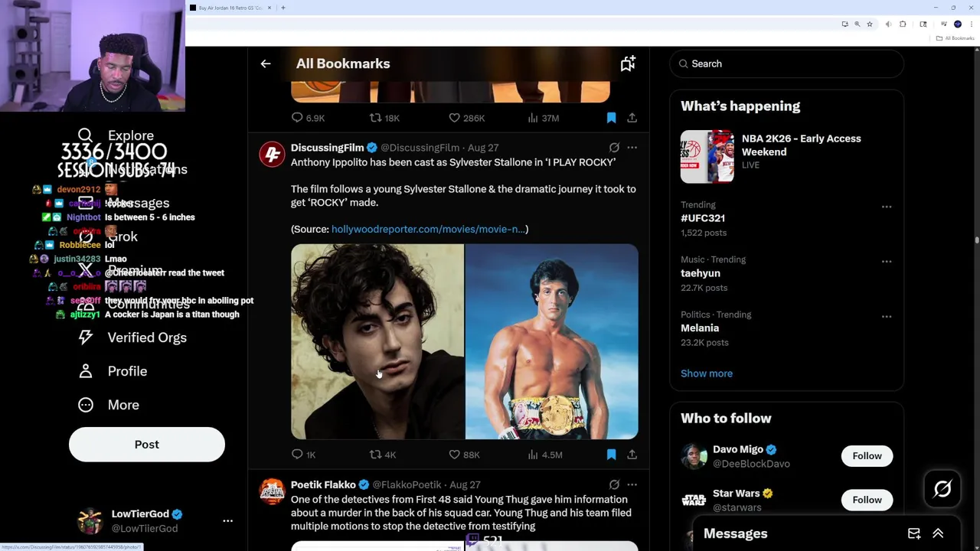
Task: Like the DiscussingFilm tweet with 88K likes
Action: (464, 455)
